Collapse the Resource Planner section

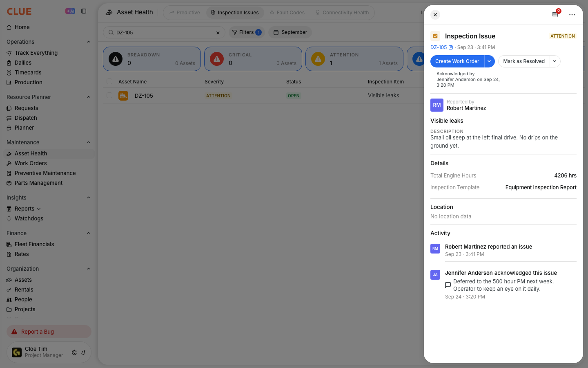89,97
